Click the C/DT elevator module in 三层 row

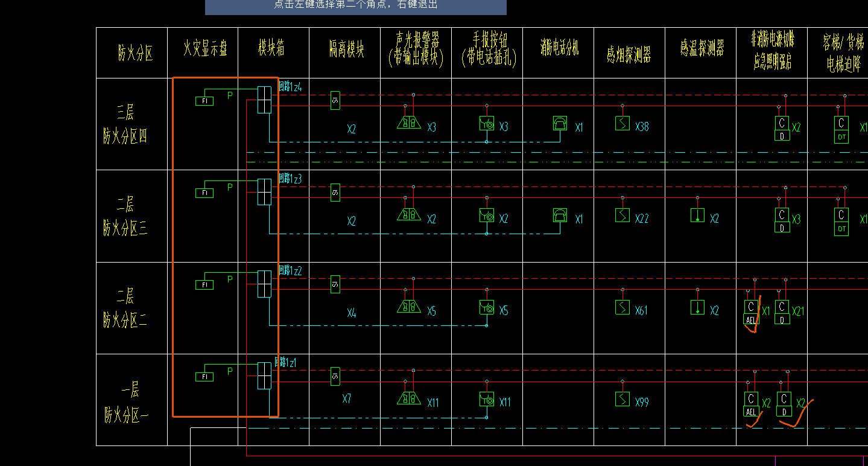point(841,129)
